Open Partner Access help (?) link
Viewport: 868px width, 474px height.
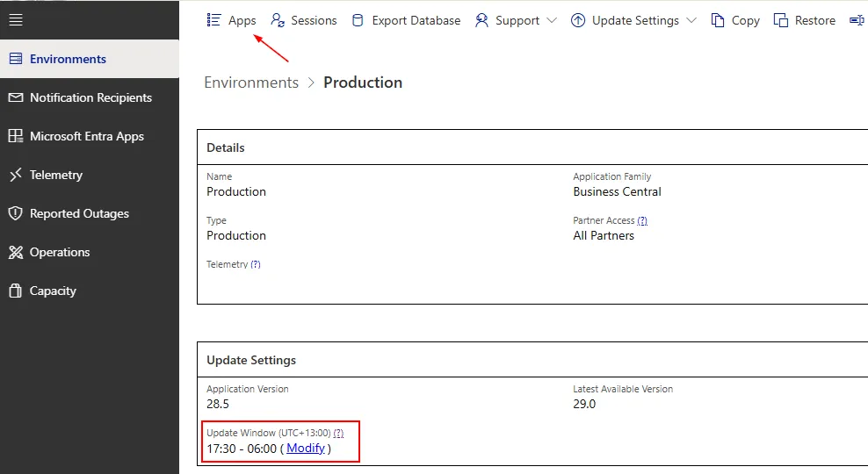(x=642, y=220)
